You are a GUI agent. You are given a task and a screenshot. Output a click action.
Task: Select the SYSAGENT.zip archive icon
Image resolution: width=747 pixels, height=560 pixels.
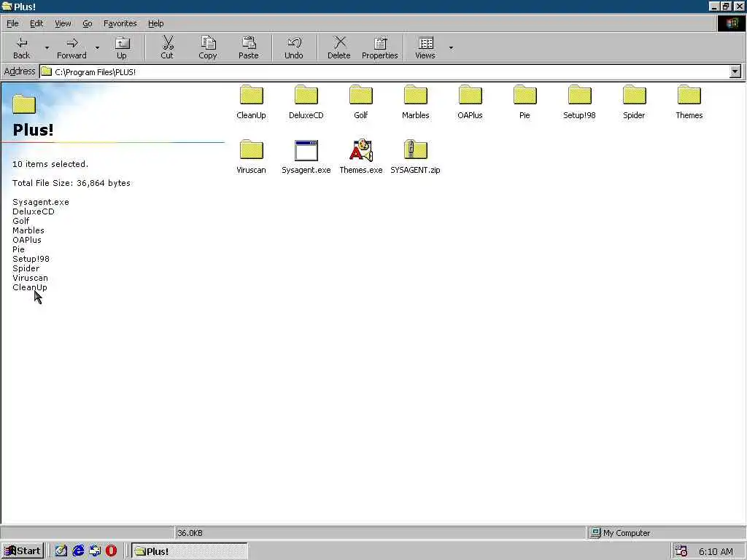tap(415, 149)
